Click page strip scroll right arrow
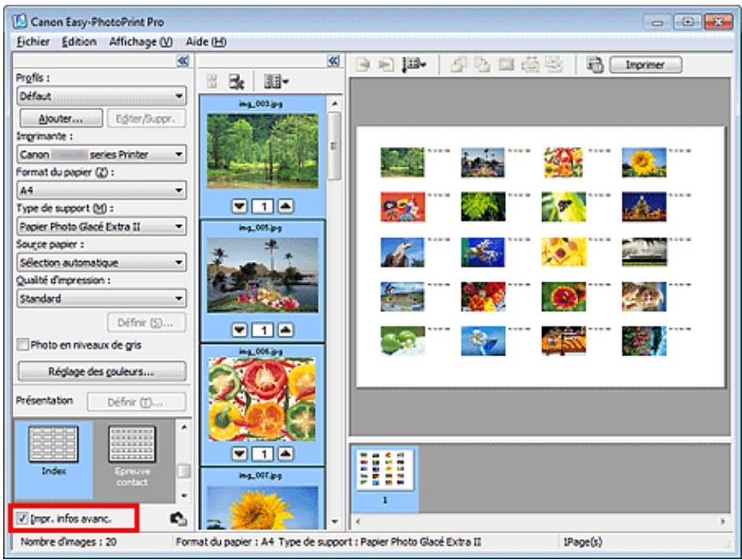Viewport: 742px width, 560px height. tap(722, 521)
